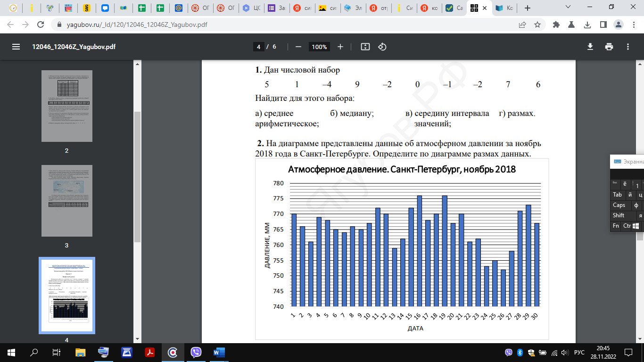Viewport: 644px width, 362px height.
Task: Click the text 'Найдите для этого набора:'
Action: [305, 99]
